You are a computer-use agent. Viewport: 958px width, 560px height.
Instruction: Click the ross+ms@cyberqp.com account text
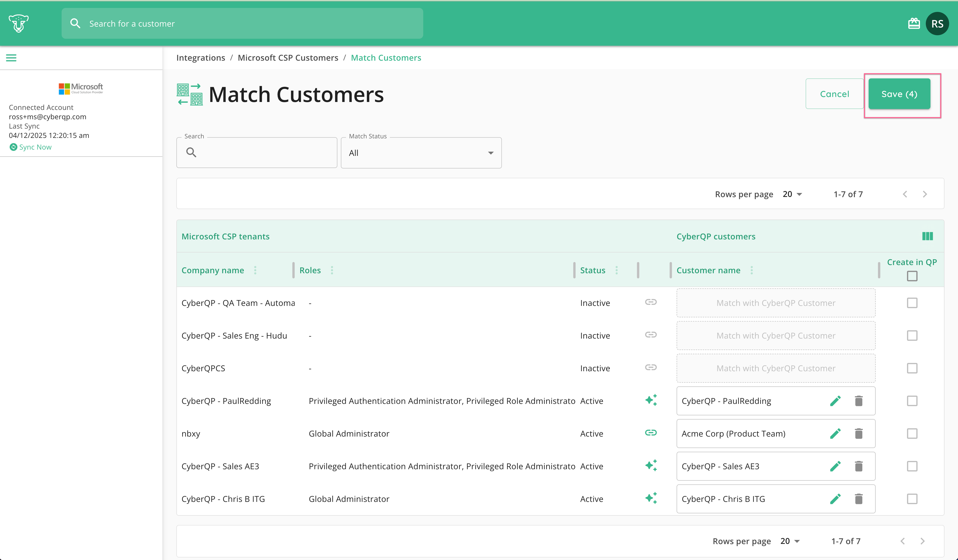click(48, 117)
